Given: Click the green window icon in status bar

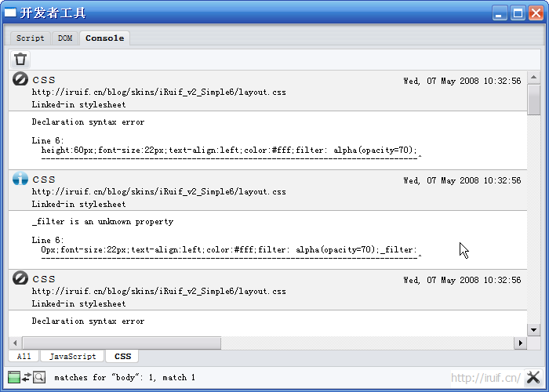Looking at the screenshot, I should 14,377.
